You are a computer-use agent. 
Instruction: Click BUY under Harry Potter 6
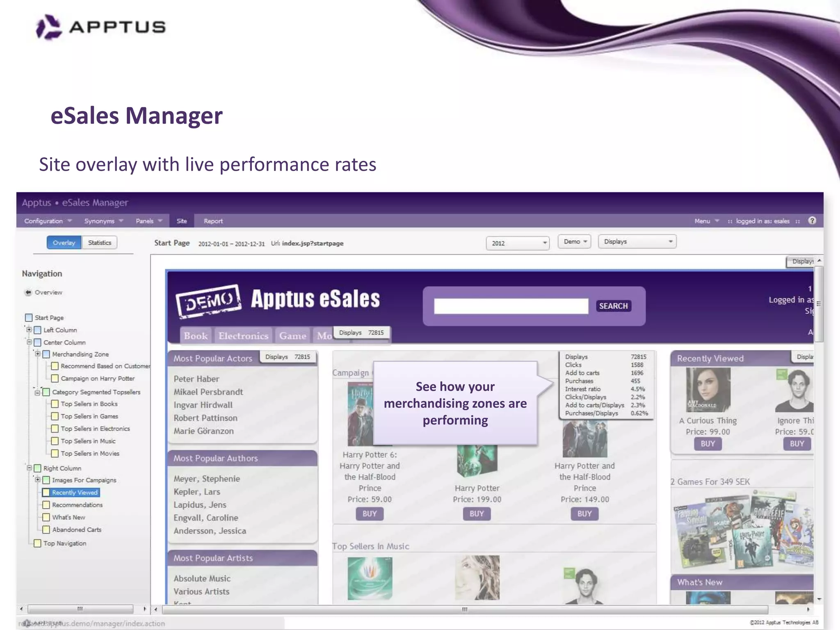[x=370, y=514]
